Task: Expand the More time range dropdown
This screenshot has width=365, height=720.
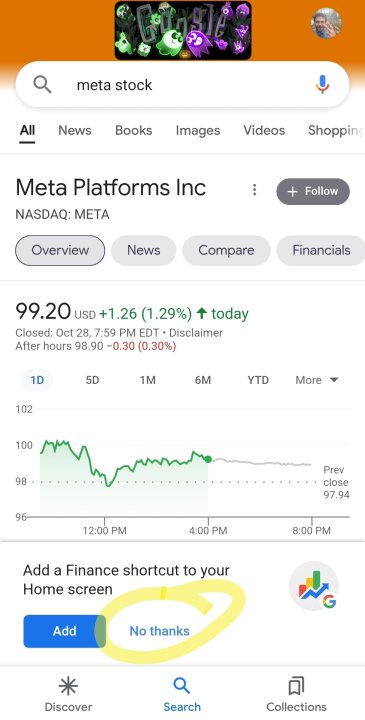Action: (x=317, y=380)
